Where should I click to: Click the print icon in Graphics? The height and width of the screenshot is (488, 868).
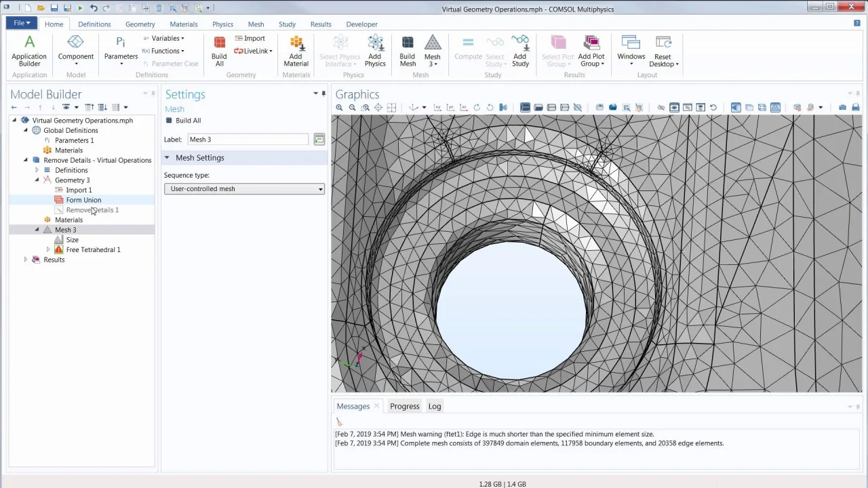(855, 108)
